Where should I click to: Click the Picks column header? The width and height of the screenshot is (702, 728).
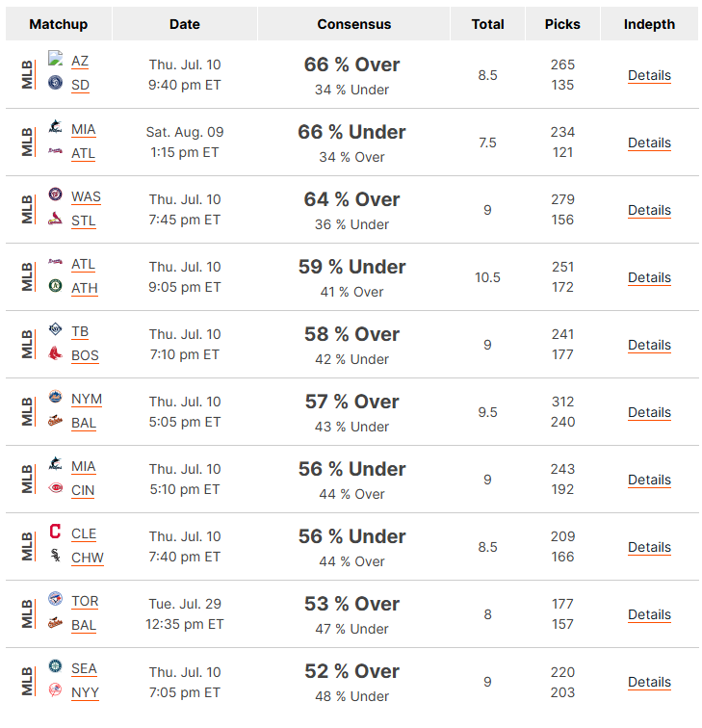tap(562, 24)
